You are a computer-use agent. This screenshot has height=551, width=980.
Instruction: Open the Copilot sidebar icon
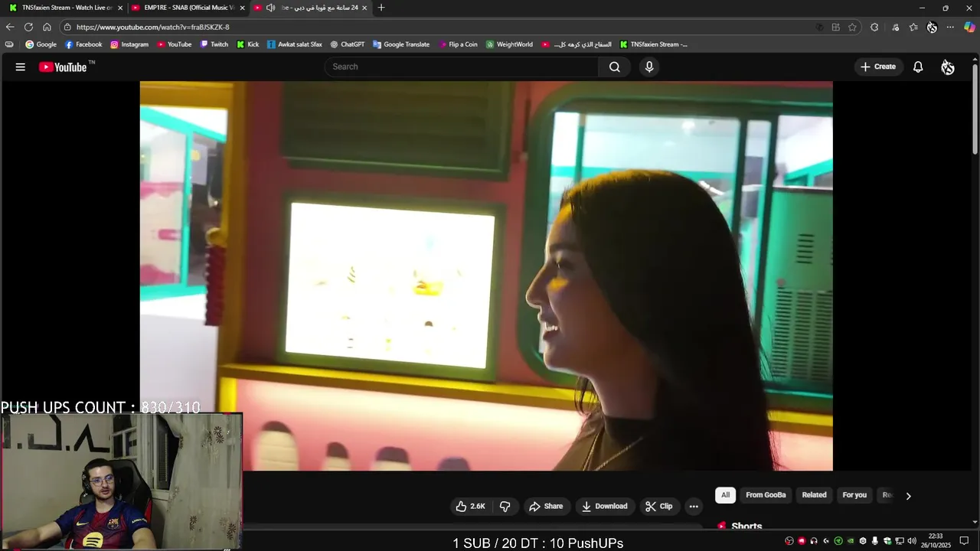969,27
